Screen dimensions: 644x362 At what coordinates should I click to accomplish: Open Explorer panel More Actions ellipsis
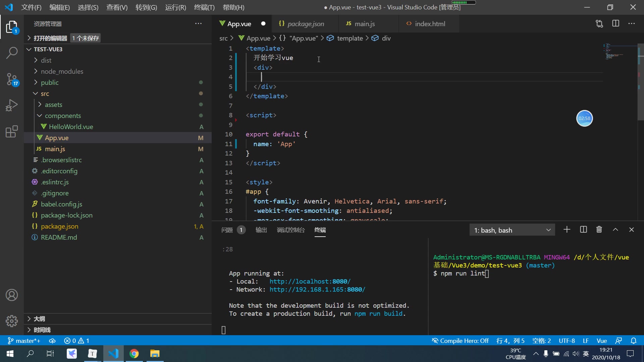[x=199, y=23]
